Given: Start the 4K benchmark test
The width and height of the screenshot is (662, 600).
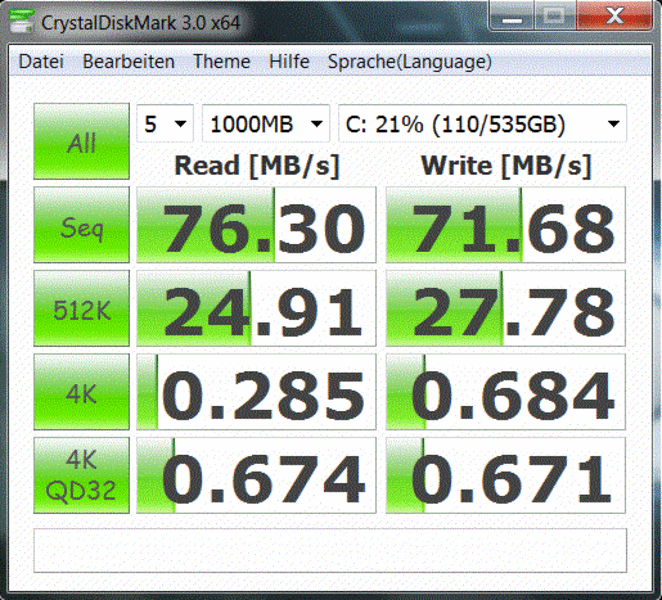Looking at the screenshot, I should pos(81,392).
